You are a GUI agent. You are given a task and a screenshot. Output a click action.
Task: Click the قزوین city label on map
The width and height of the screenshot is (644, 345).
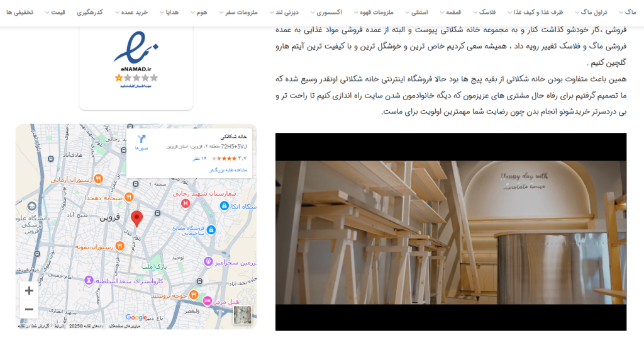click(109, 218)
